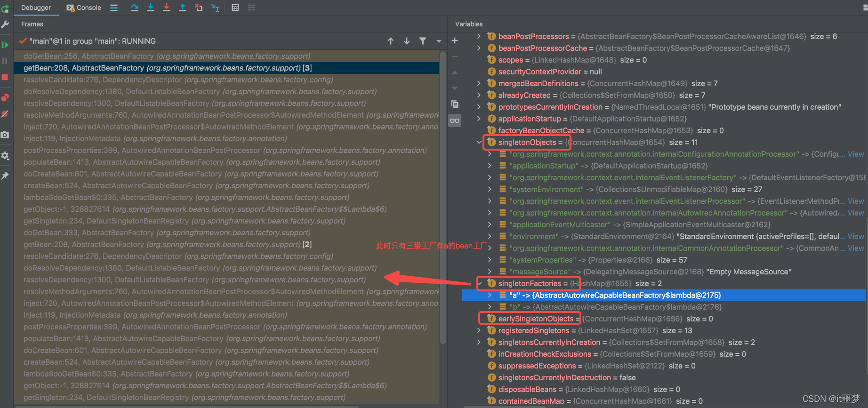Select the earlySingletonObjects variable row

coord(664,319)
